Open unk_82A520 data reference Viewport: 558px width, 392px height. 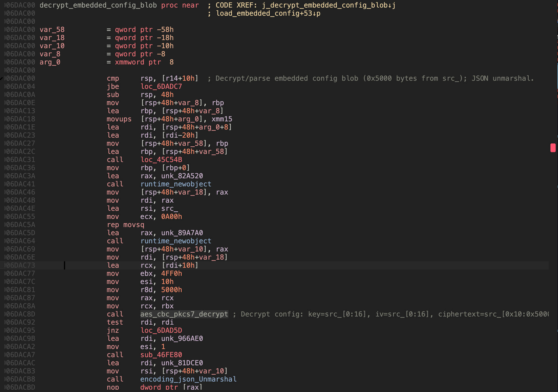(x=182, y=176)
